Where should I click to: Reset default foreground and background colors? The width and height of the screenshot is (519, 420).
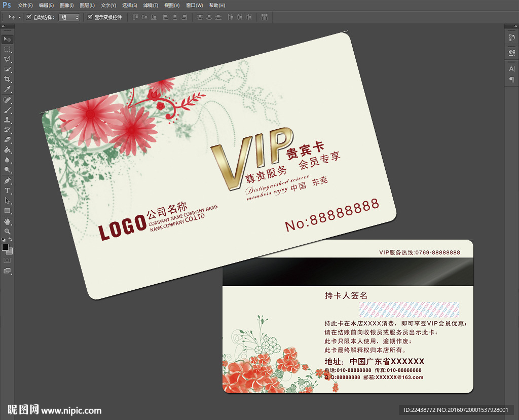tap(4, 239)
